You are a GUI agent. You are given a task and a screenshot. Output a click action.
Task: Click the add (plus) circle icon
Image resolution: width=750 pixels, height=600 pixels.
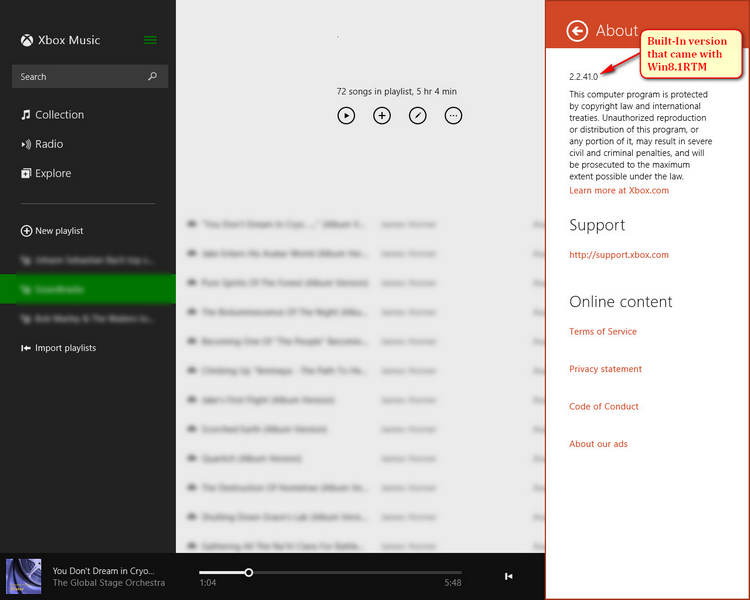pyautogui.click(x=382, y=116)
